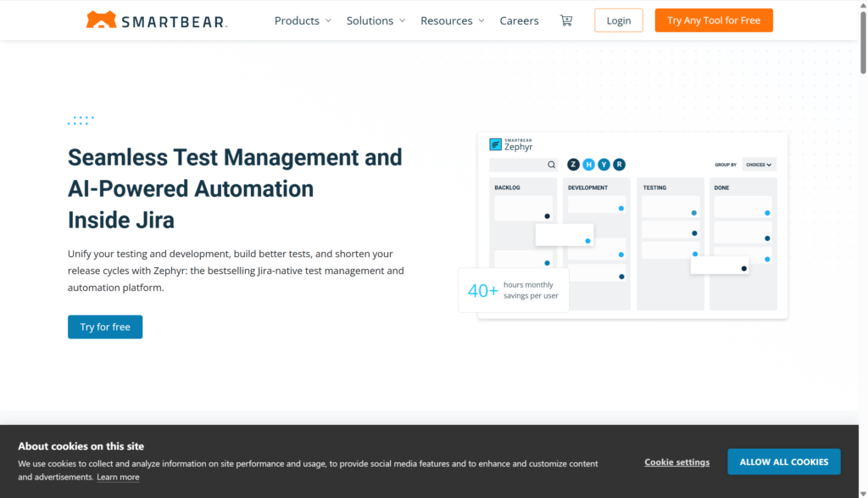Click the R circle avatar
The image size is (868, 498).
619,165
